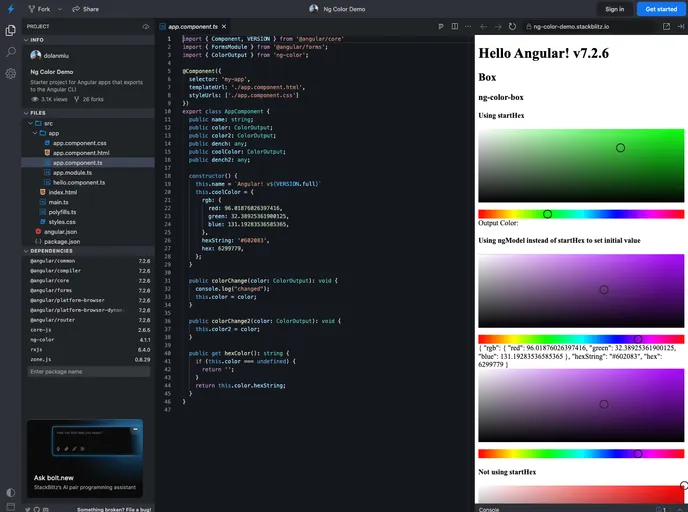Click the second purple saturation box
Viewport: 688px width, 512px height.
point(581,405)
